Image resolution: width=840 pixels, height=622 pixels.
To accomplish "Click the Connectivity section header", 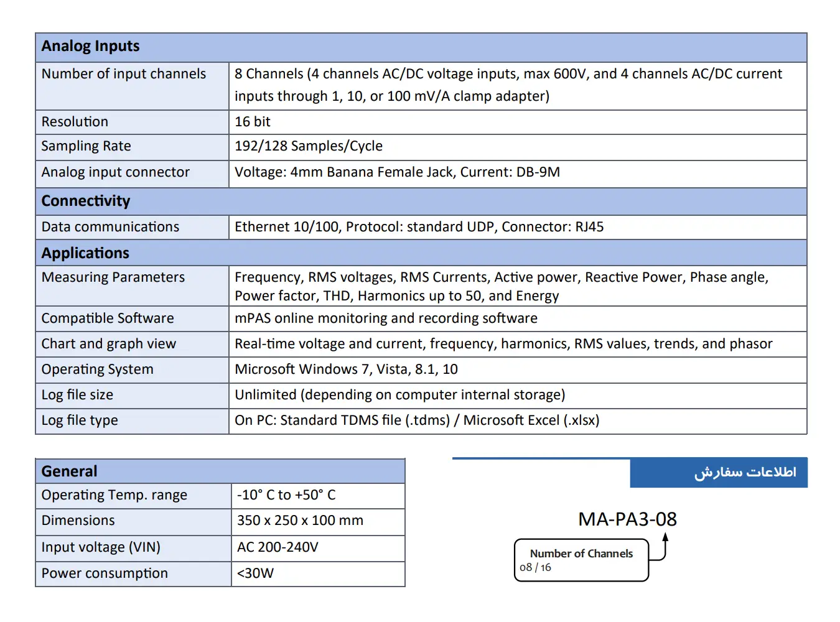I will (421, 202).
